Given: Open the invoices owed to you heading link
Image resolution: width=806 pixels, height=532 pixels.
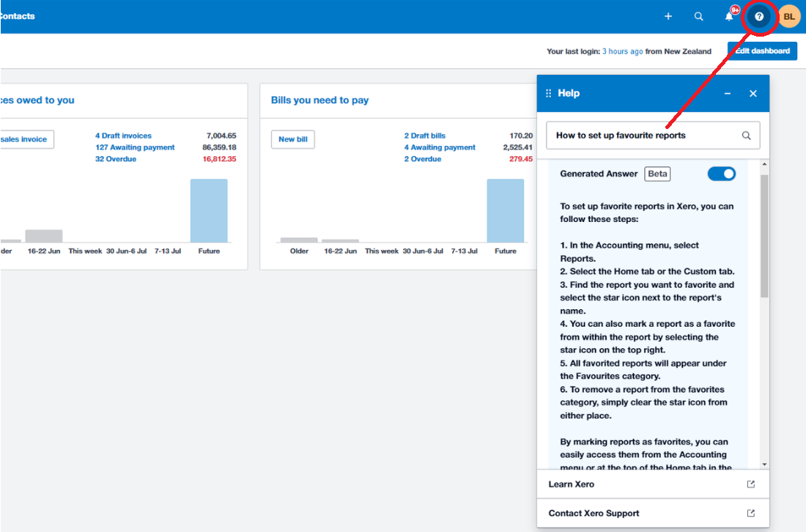Looking at the screenshot, I should 37,100.
